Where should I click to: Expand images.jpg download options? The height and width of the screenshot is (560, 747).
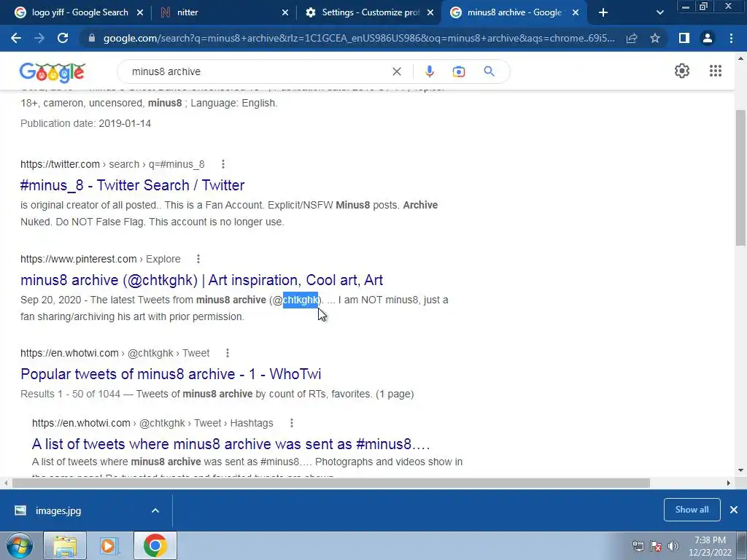pos(155,510)
